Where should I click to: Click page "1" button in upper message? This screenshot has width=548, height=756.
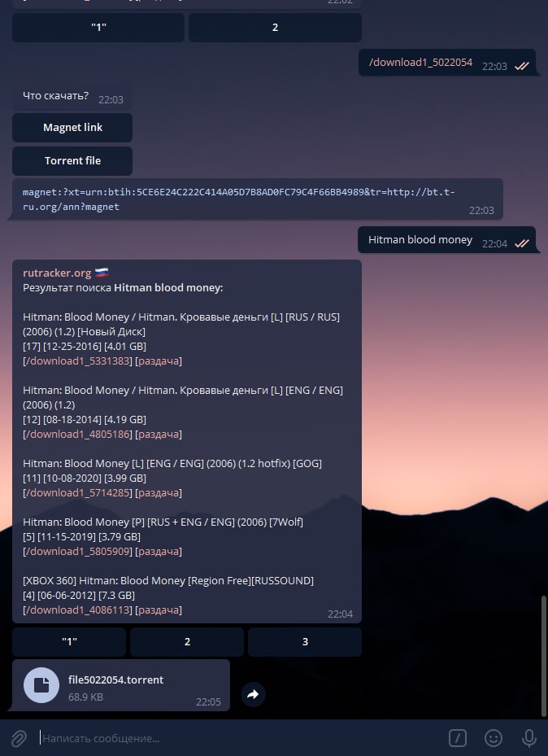pos(98,27)
